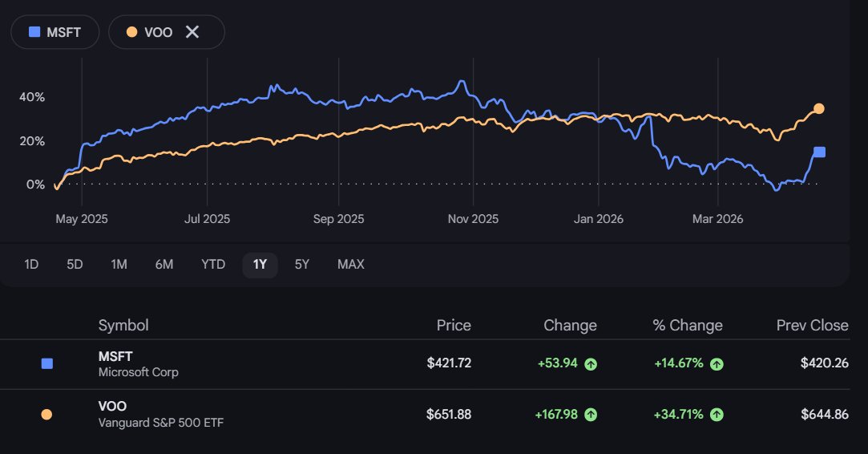The image size is (868, 454).
Task: Open the VOO symbol row link
Action: click(x=112, y=407)
